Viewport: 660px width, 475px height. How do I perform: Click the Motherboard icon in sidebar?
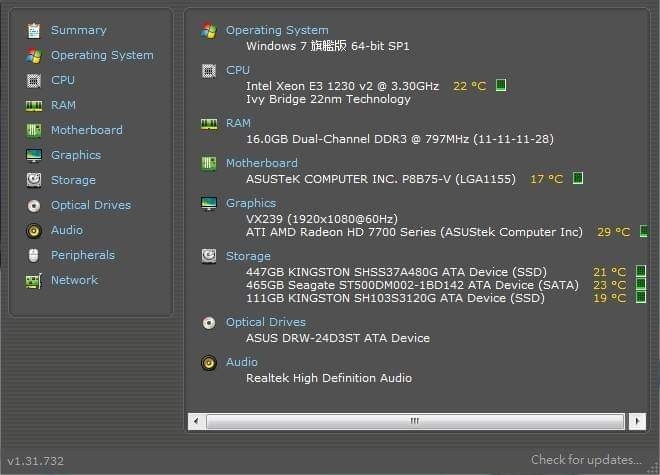click(34, 130)
